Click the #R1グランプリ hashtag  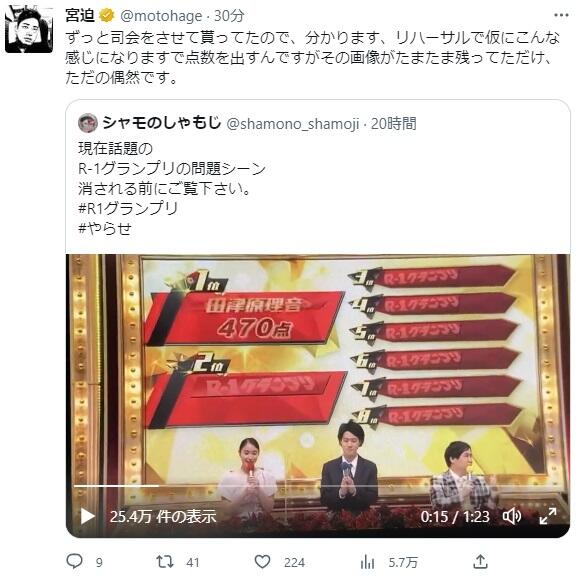[x=128, y=208]
